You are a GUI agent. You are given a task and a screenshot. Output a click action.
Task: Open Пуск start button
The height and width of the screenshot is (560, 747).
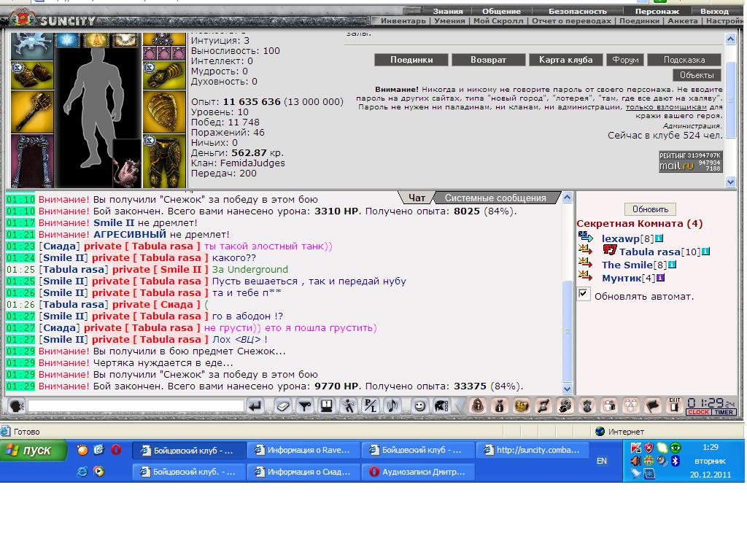pyautogui.click(x=33, y=450)
